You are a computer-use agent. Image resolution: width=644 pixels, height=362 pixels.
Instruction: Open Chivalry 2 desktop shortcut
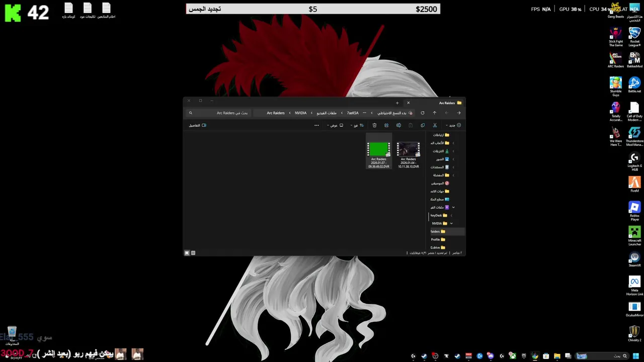634,334
